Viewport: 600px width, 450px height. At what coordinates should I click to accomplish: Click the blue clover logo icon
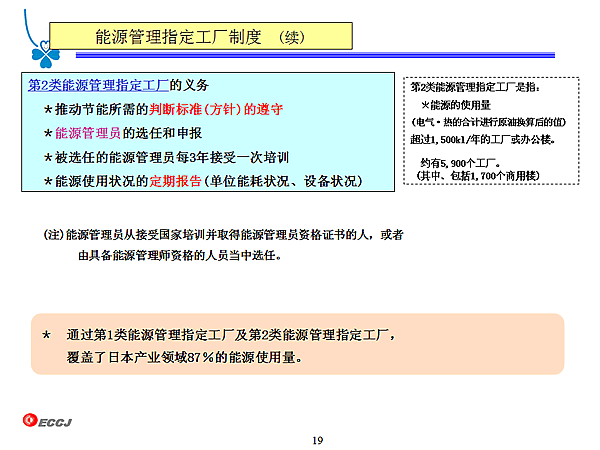coord(46,54)
